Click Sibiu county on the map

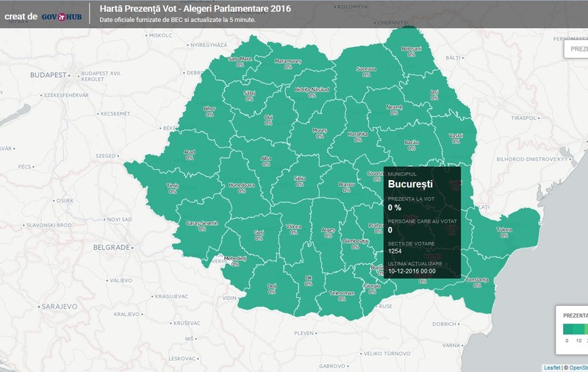(300, 181)
